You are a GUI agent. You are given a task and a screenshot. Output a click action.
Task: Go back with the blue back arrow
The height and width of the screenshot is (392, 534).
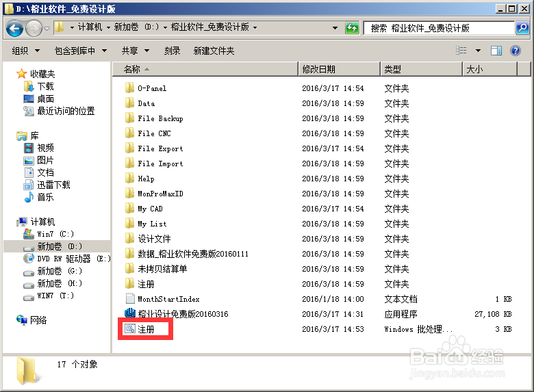pyautogui.click(x=14, y=28)
